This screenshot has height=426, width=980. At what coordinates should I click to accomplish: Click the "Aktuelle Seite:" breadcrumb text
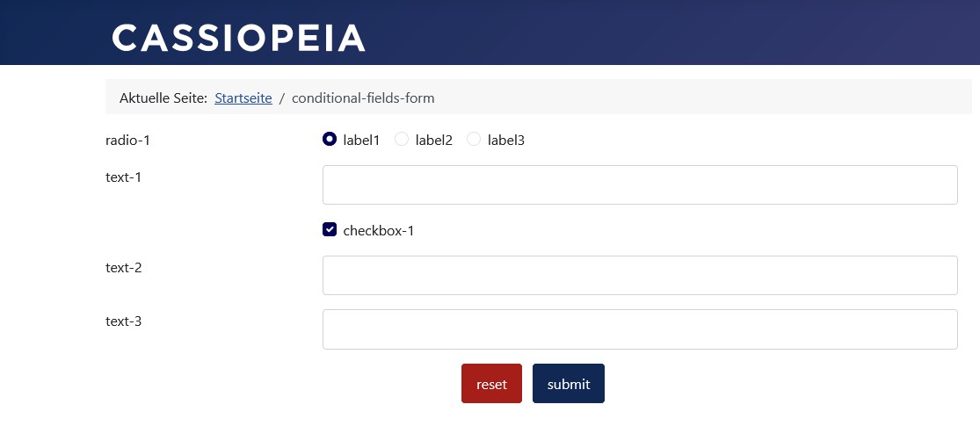coord(163,97)
